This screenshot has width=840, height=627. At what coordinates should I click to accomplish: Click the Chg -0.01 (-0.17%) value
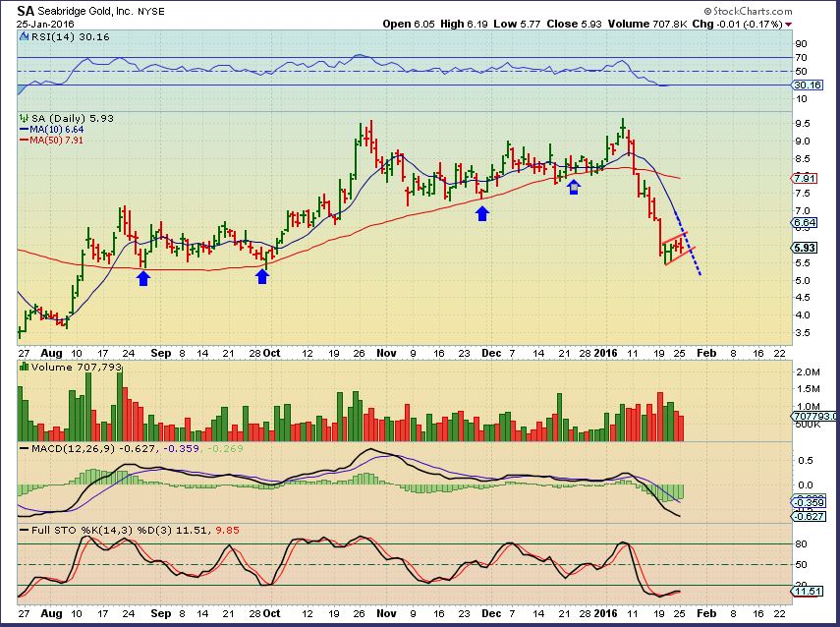738,25
